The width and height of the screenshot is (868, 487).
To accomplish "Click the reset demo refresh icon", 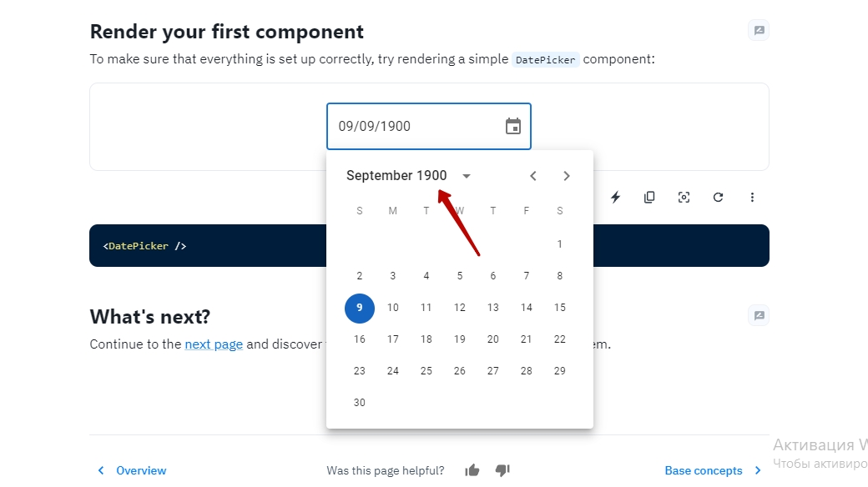I will (718, 198).
